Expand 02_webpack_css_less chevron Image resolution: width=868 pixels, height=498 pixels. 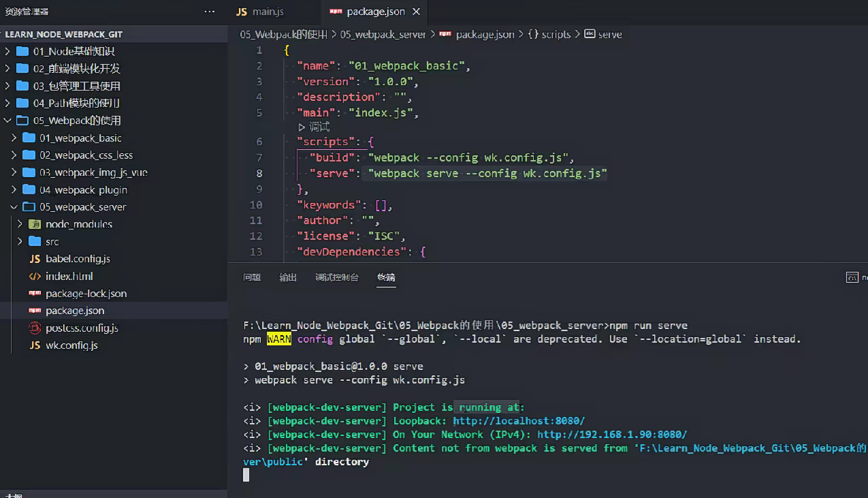(x=14, y=155)
